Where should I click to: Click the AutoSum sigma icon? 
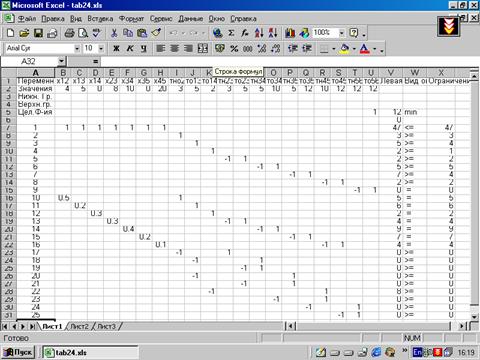231,33
